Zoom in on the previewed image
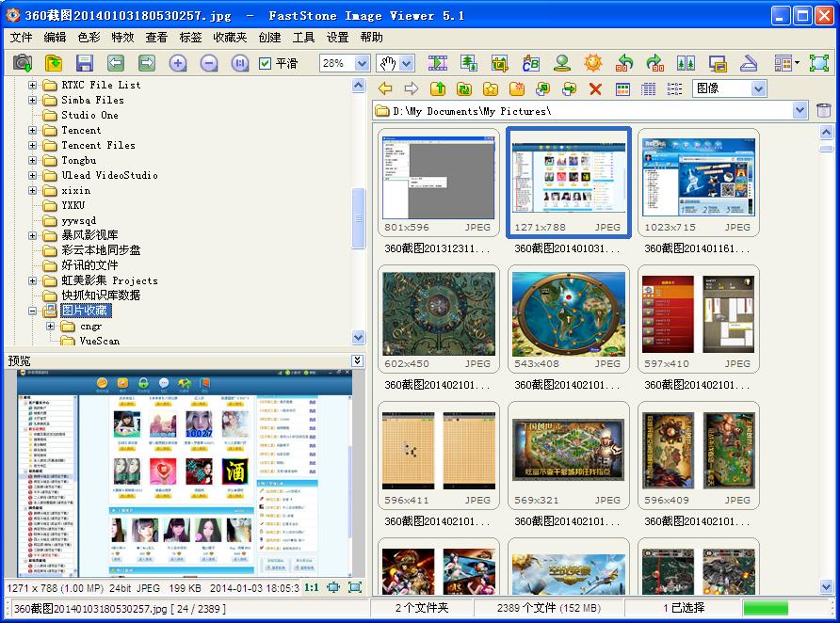 [x=177, y=62]
